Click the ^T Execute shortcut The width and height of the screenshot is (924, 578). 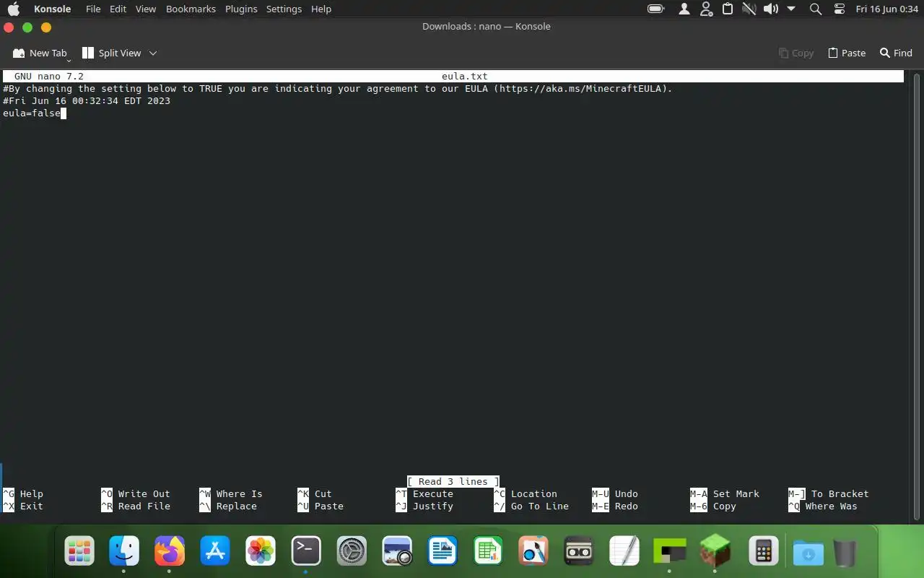424,493
